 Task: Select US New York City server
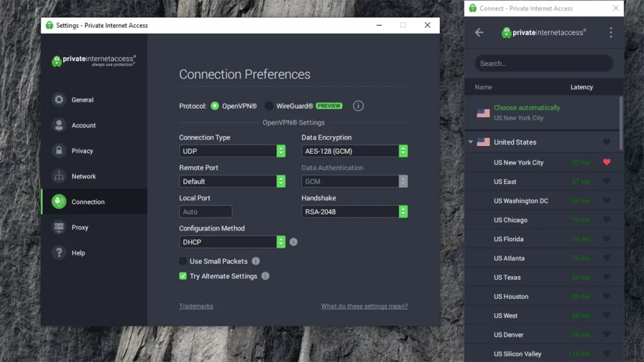point(542,163)
